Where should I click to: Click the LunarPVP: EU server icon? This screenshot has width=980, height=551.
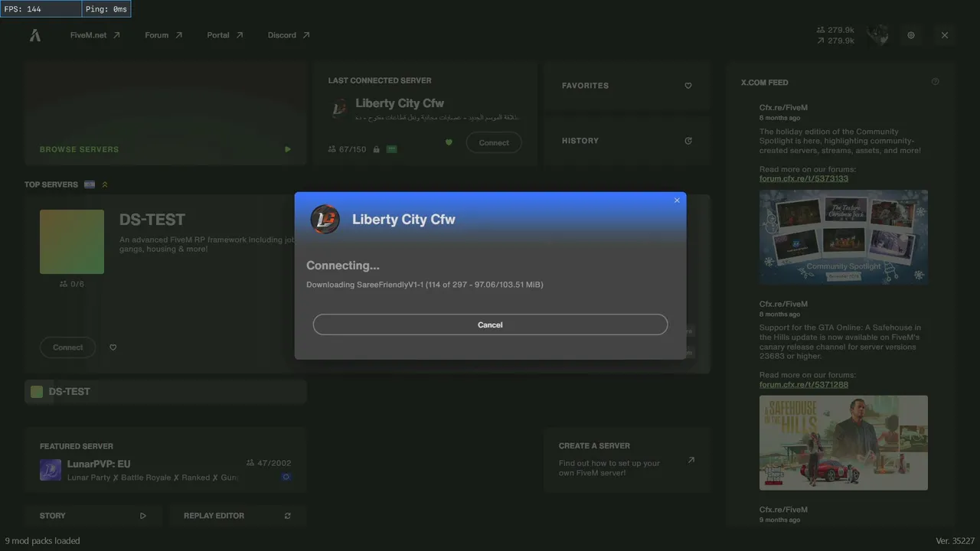[x=51, y=470]
